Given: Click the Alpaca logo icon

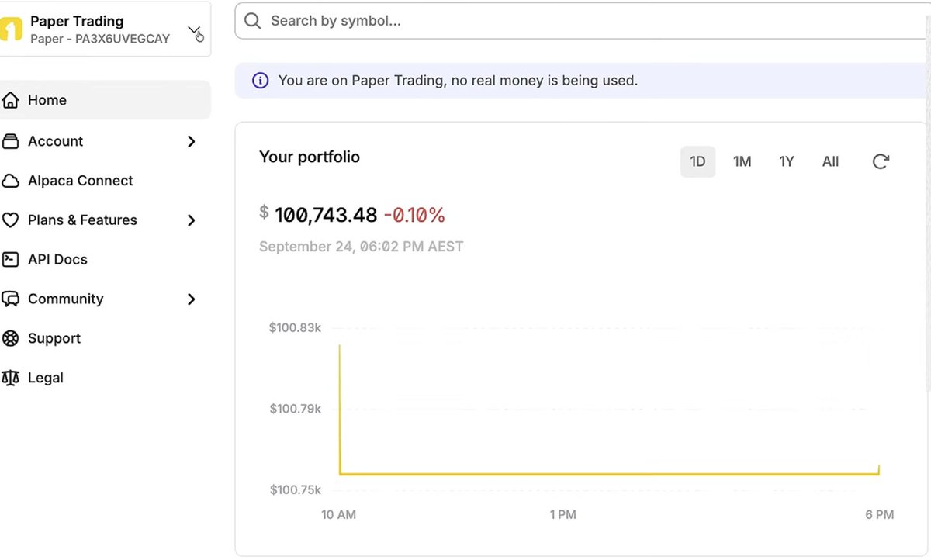Looking at the screenshot, I should 11,29.
